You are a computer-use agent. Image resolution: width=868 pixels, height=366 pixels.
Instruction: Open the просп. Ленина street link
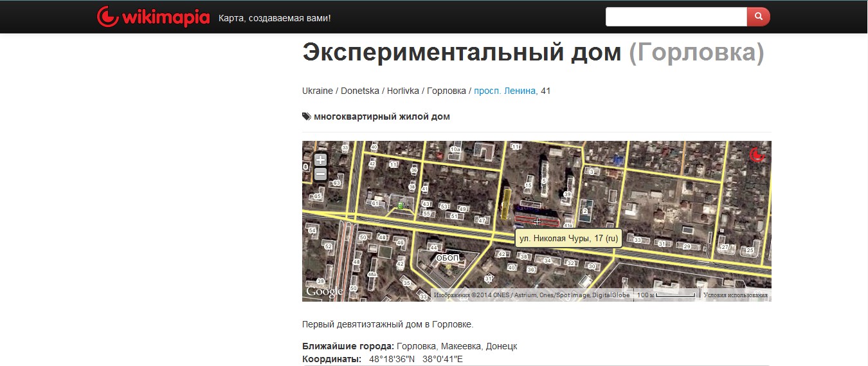coord(505,91)
